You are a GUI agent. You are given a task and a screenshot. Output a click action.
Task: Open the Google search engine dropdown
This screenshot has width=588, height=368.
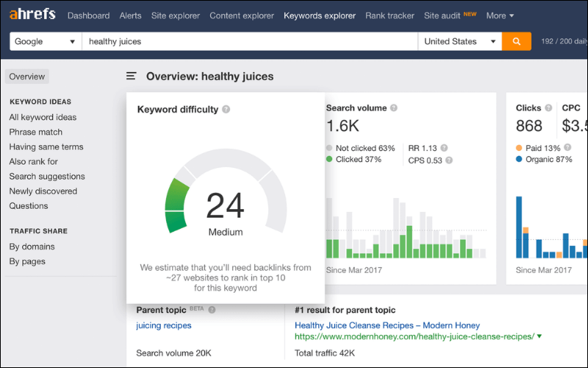pos(45,42)
